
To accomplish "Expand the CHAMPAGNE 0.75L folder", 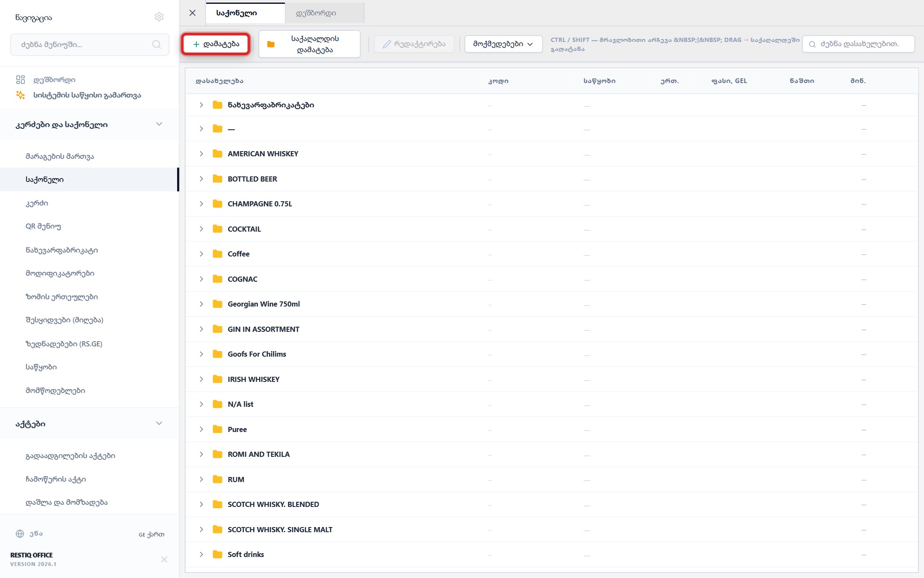I will 201,204.
